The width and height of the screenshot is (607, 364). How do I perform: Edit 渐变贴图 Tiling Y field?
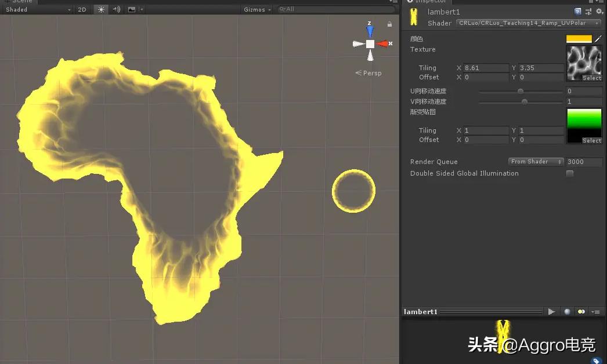tap(541, 130)
